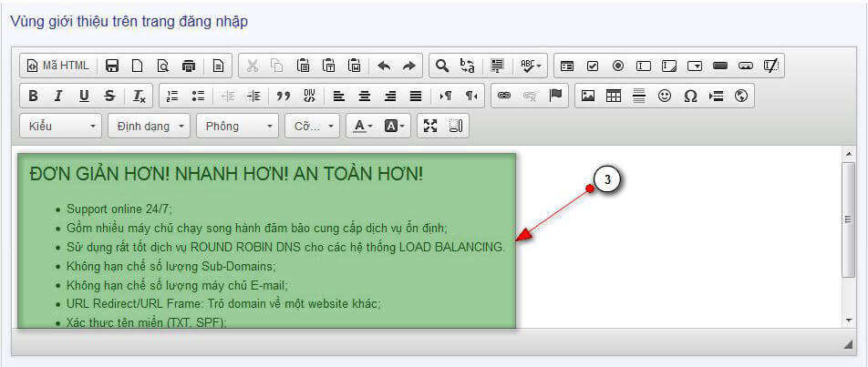Toggle underline formatting
This screenshot has width=868, height=367.
[84, 97]
